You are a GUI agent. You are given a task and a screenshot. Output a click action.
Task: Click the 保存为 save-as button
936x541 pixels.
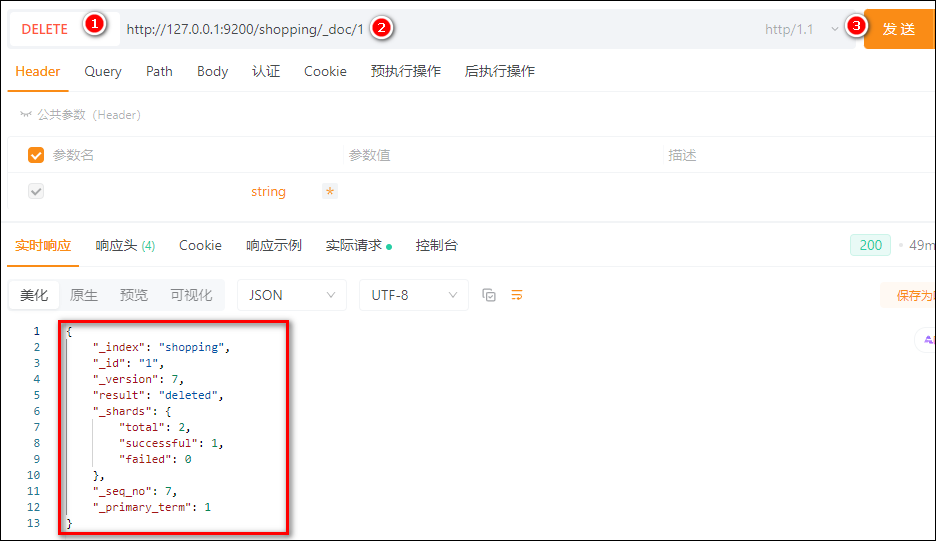click(x=908, y=295)
